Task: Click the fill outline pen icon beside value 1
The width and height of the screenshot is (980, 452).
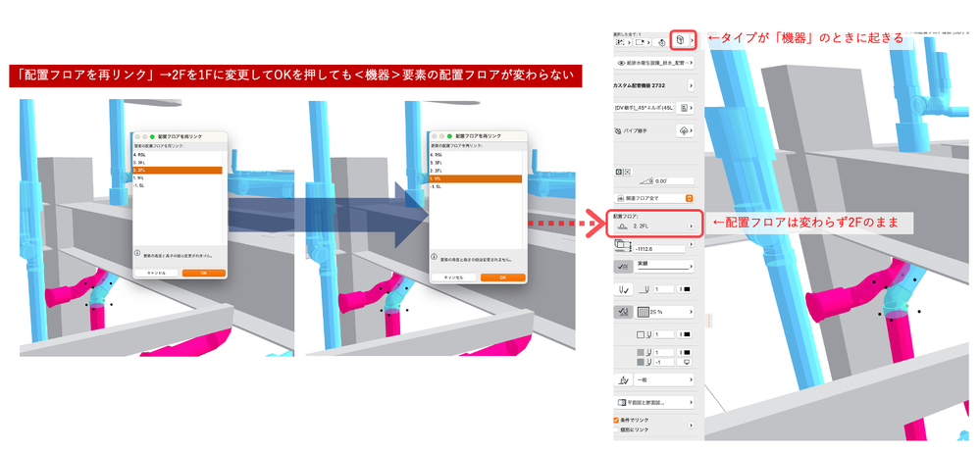Action: [x=647, y=334]
